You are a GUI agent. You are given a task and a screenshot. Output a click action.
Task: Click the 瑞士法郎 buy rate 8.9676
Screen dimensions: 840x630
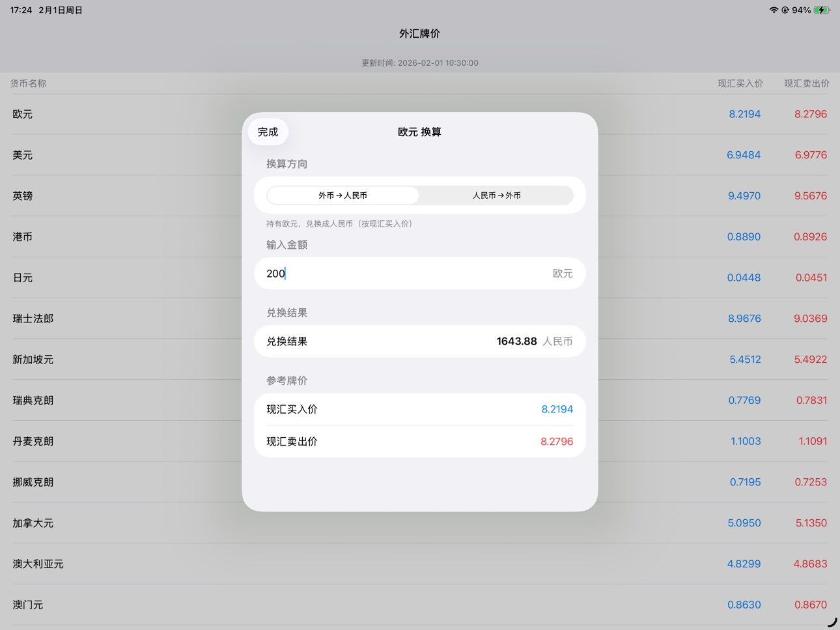point(744,319)
